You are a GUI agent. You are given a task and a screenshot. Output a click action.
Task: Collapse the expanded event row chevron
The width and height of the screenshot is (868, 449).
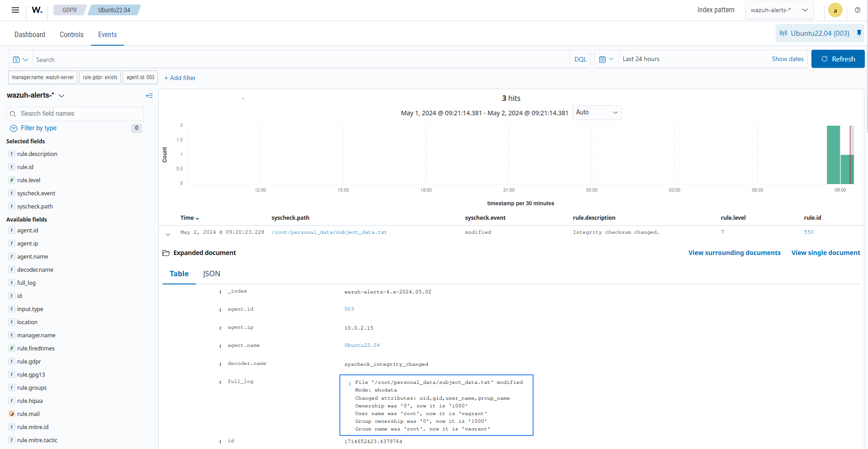point(168,234)
